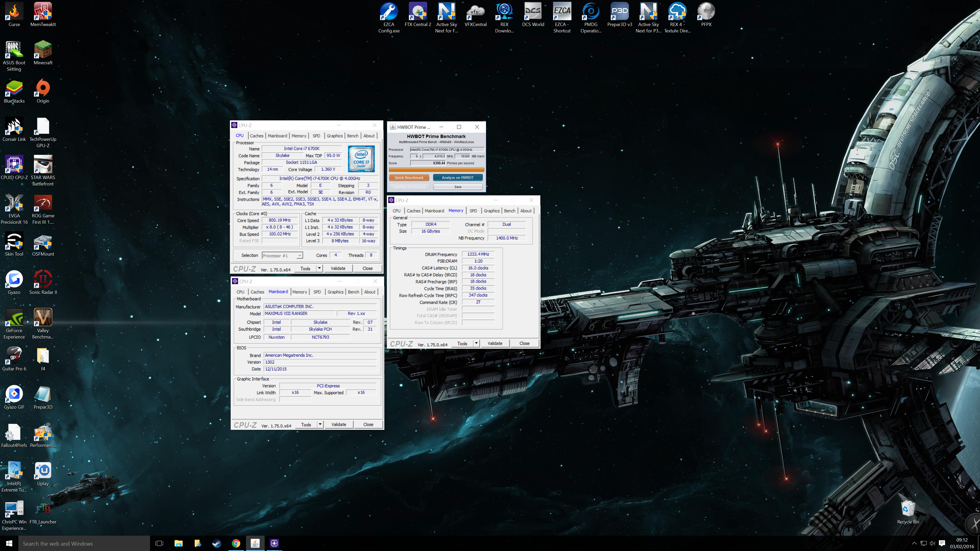Open FTX Central 2 icon

(418, 15)
